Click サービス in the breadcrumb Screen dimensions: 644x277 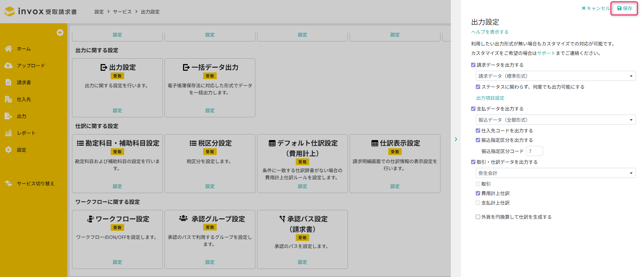click(122, 12)
